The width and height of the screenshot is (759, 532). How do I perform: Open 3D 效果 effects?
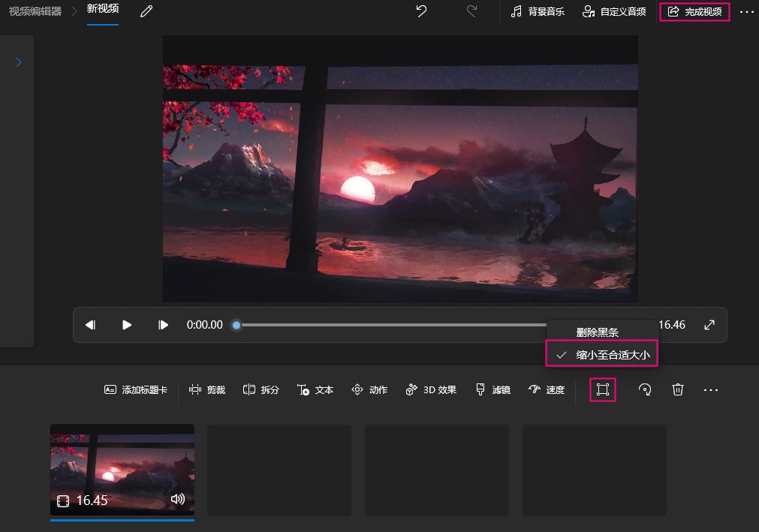click(431, 390)
